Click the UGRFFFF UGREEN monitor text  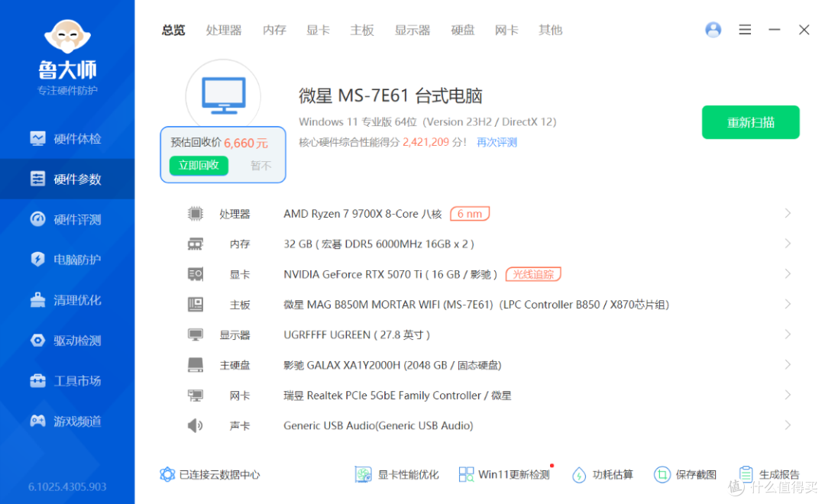[357, 335]
